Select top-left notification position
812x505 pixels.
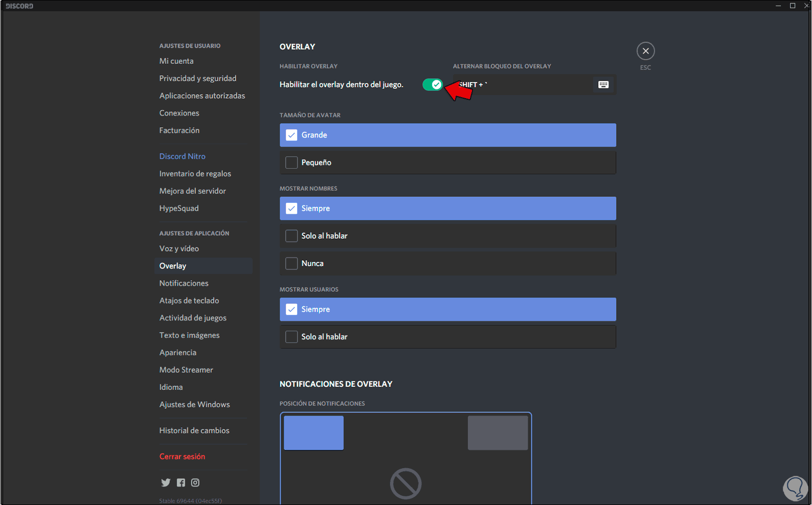click(313, 433)
